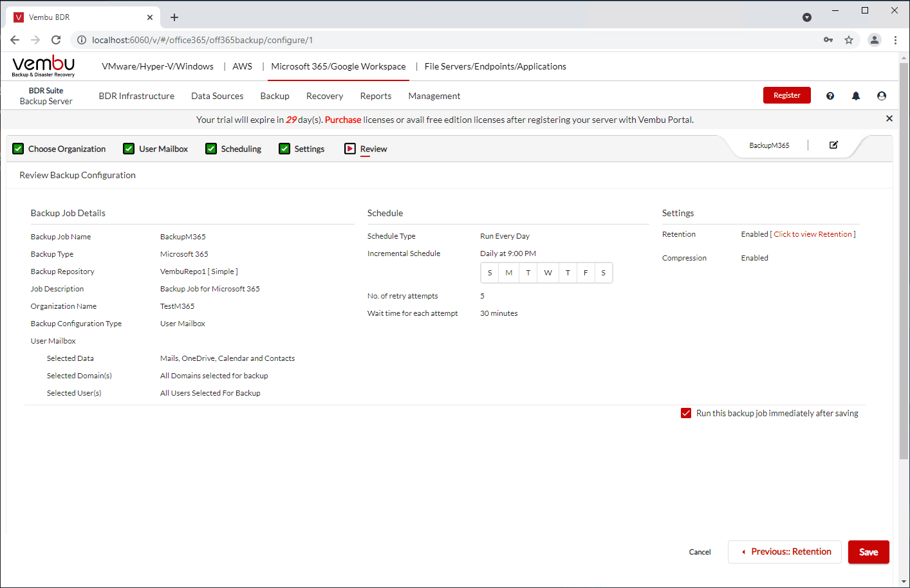Open Chrome's three-dot menu
This screenshot has height=588, width=910.
click(x=895, y=40)
